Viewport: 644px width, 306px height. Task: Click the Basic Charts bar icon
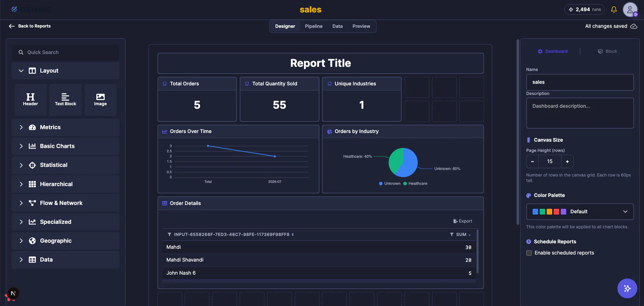pyautogui.click(x=32, y=146)
